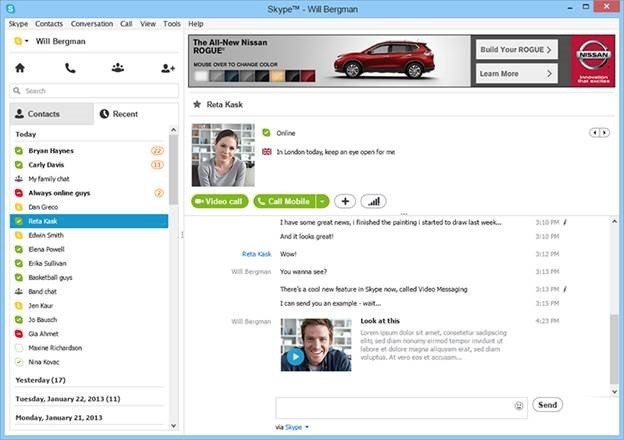The width and height of the screenshot is (624, 440).
Task: Click the next arrow in profile stepper
Action: tap(604, 132)
